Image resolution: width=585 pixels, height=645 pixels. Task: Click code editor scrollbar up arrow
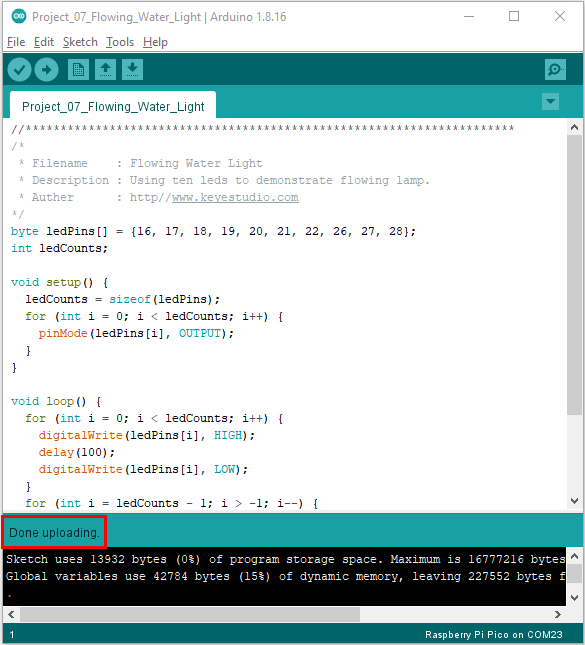pyautogui.click(x=575, y=128)
